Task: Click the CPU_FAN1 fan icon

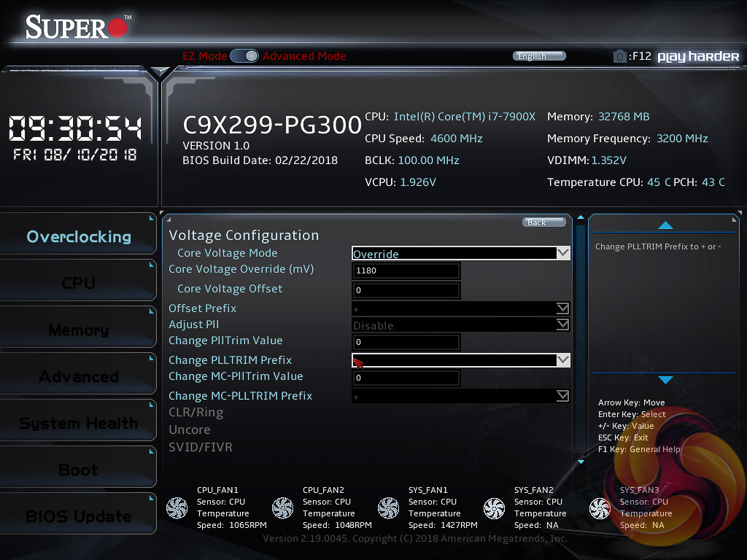Action: pyautogui.click(x=177, y=507)
